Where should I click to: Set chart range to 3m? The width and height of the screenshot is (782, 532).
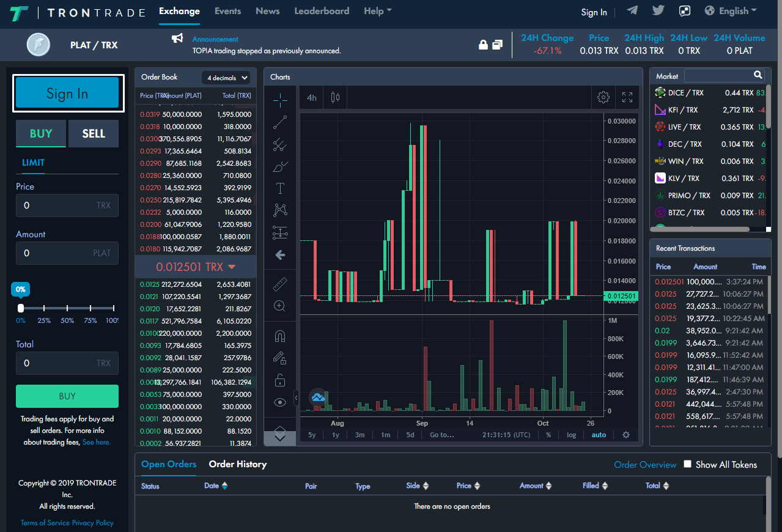[360, 435]
